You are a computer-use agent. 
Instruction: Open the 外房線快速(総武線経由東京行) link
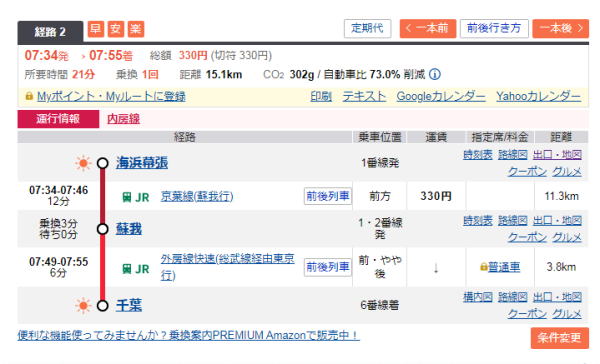click(x=228, y=267)
